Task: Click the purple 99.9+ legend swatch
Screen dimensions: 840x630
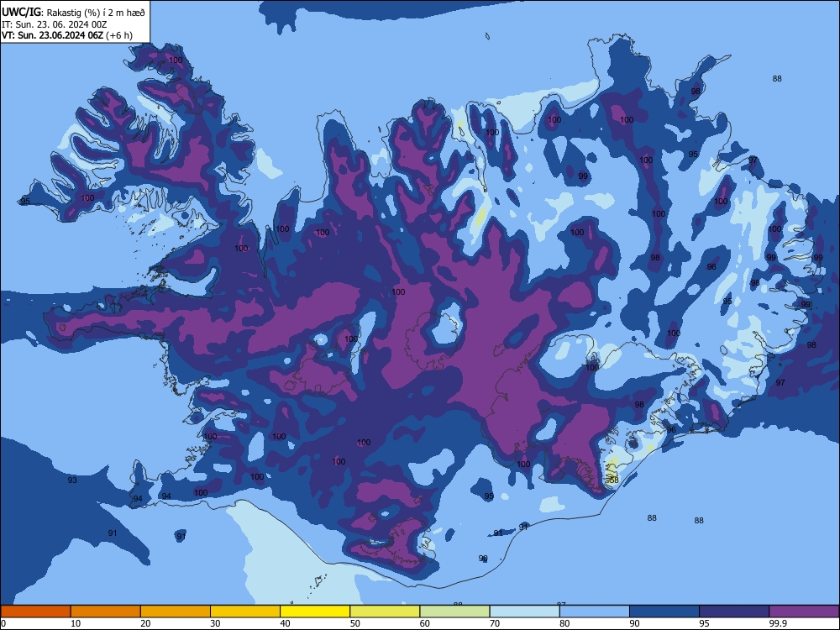Action: point(804,612)
